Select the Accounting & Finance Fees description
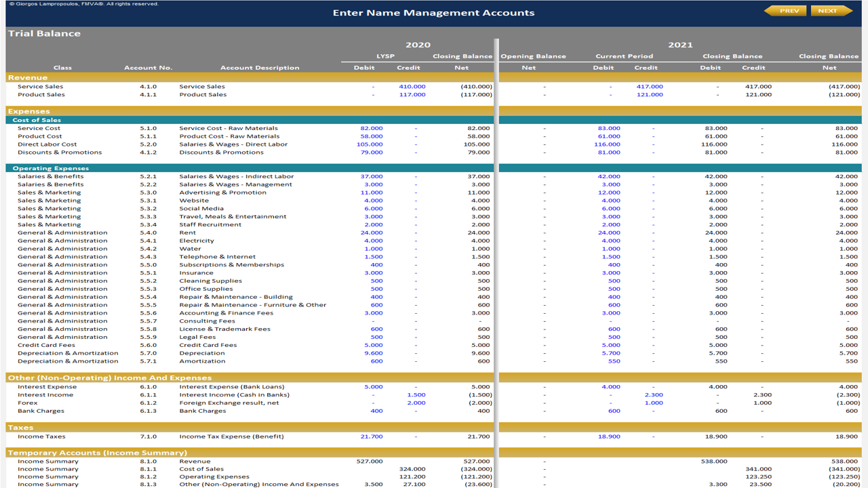 pos(226,313)
